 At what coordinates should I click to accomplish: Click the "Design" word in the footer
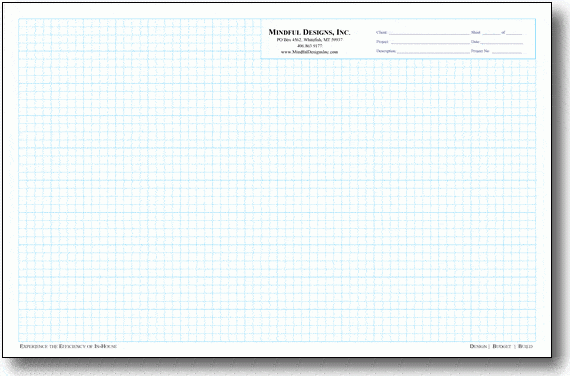coord(478,346)
